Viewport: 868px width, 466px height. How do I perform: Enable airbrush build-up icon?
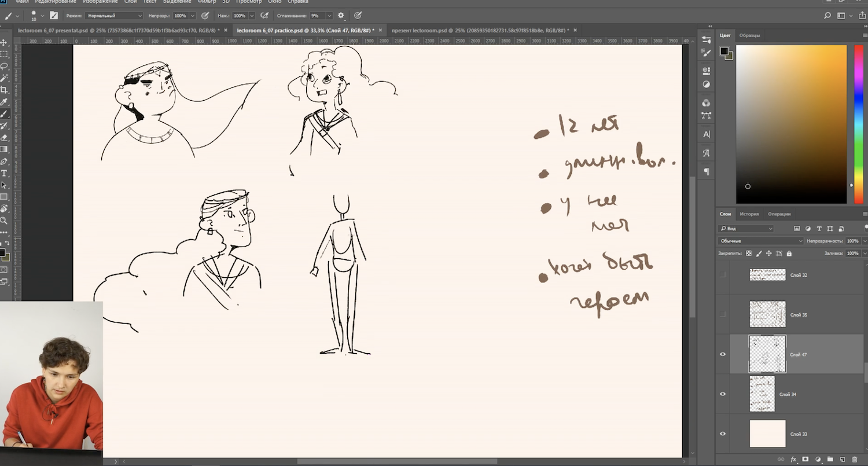pyautogui.click(x=265, y=16)
